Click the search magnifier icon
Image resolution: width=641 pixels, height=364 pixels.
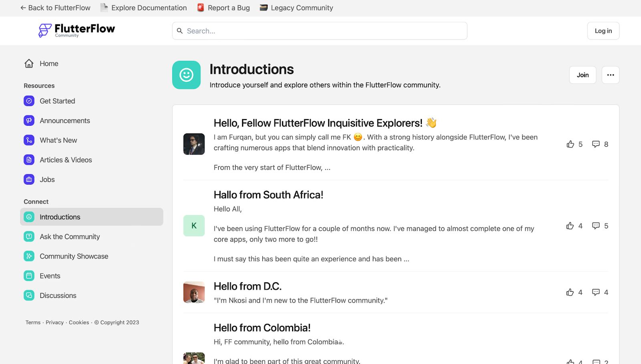[180, 31]
